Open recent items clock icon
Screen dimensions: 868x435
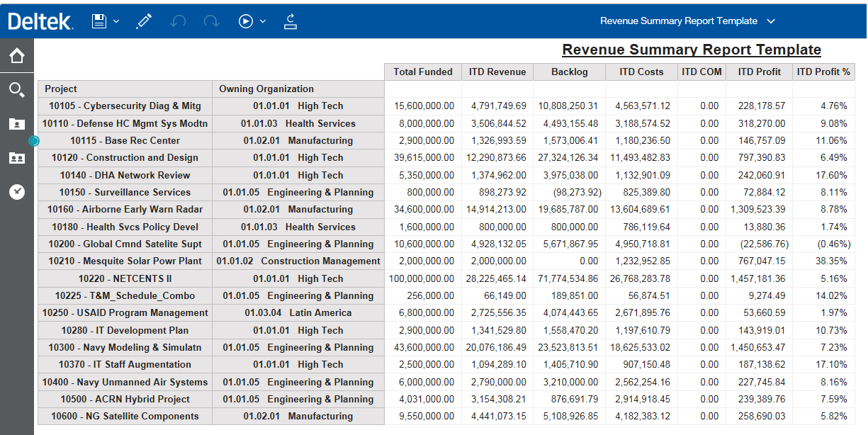17,191
